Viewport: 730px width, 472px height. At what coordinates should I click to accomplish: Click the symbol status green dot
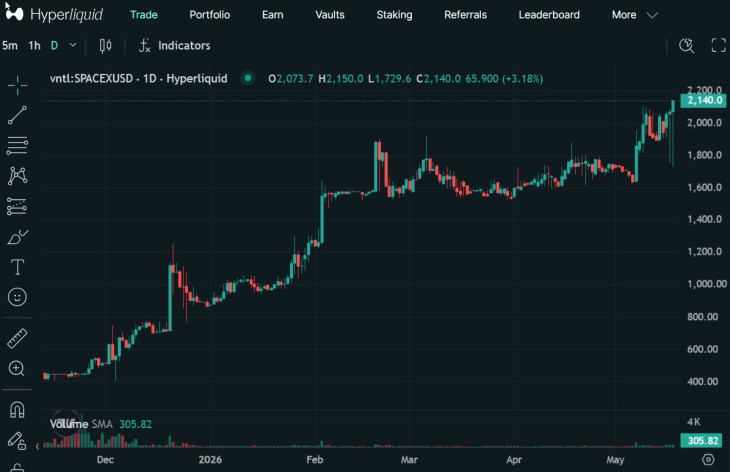point(248,78)
